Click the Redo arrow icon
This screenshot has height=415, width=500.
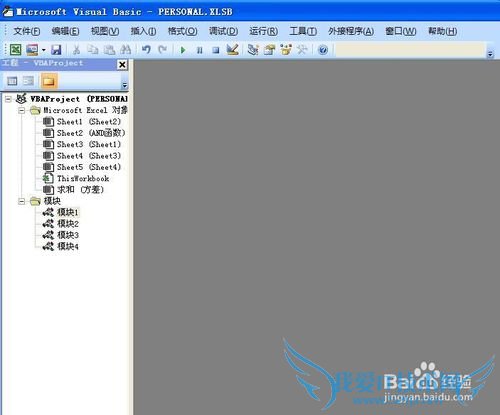click(x=162, y=50)
